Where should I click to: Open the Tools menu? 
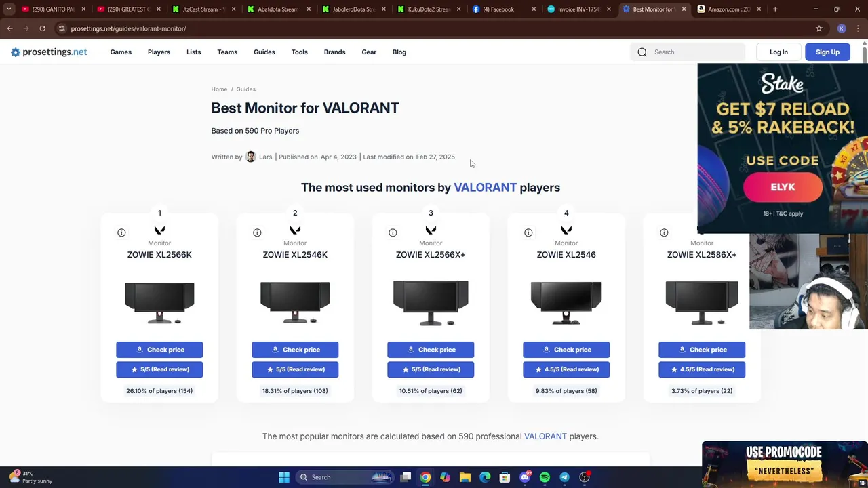pyautogui.click(x=299, y=52)
